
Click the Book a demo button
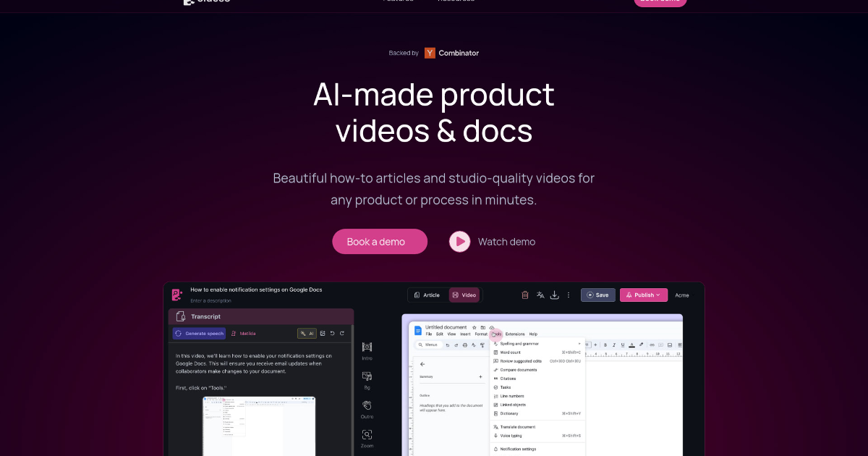point(379,241)
